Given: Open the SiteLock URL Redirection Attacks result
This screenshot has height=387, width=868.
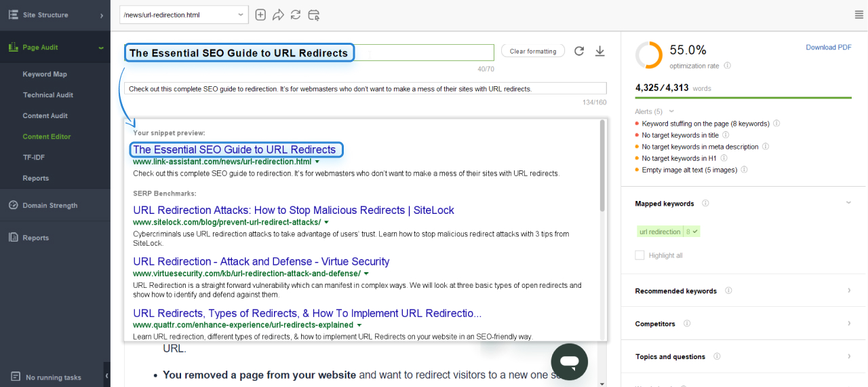Looking at the screenshot, I should click(x=294, y=210).
